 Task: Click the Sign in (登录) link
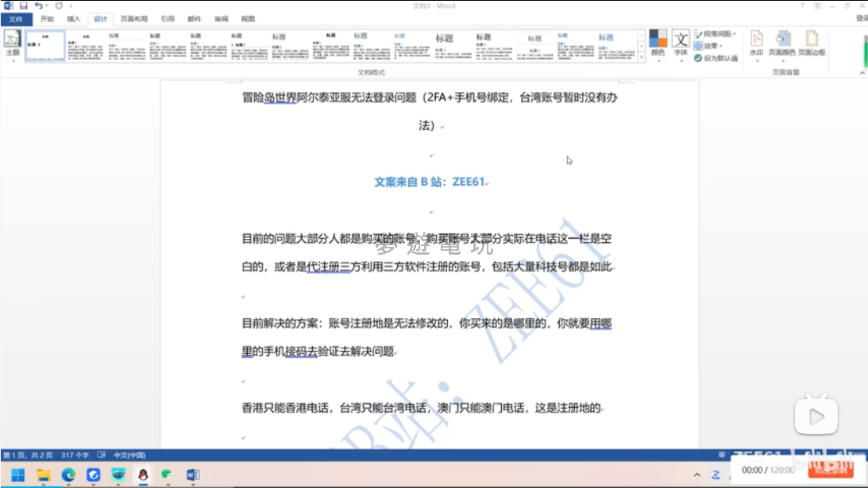point(862,18)
